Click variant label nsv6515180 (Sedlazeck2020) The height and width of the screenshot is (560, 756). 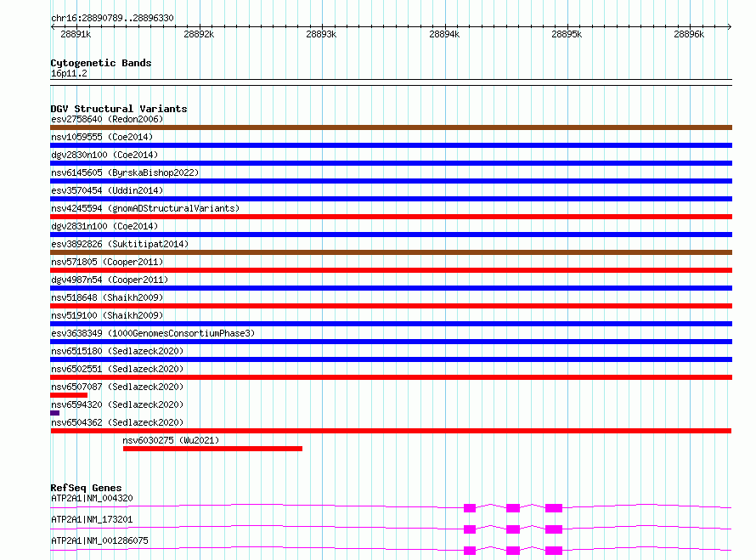117,351
